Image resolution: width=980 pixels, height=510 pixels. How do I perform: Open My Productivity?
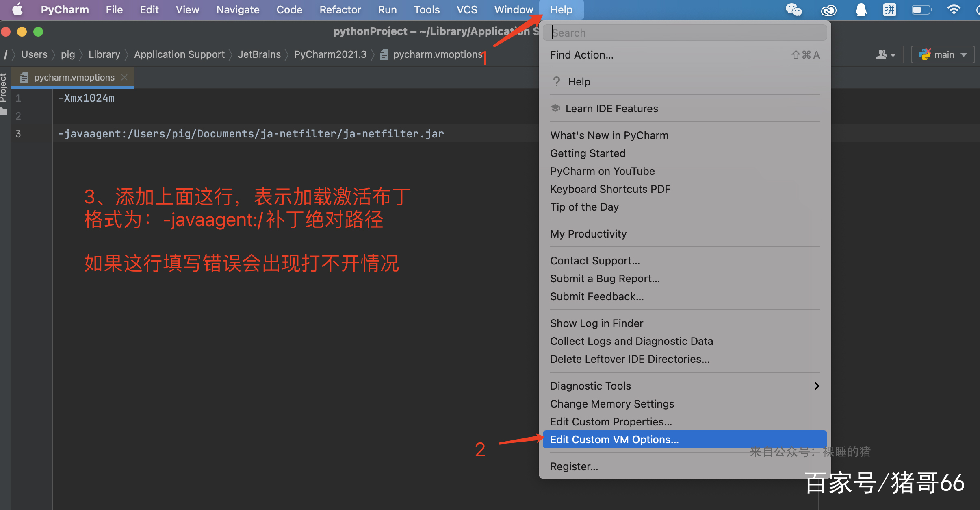685,234
